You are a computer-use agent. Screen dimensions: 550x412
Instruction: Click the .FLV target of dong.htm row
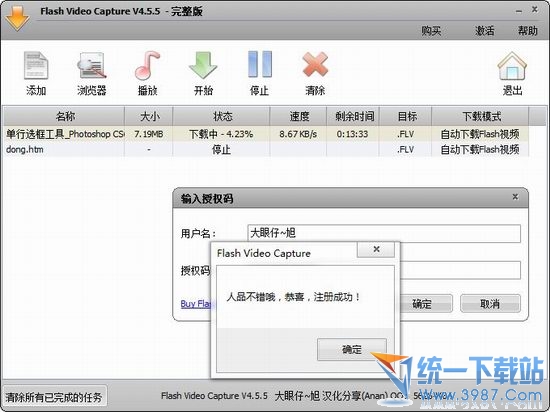point(406,150)
